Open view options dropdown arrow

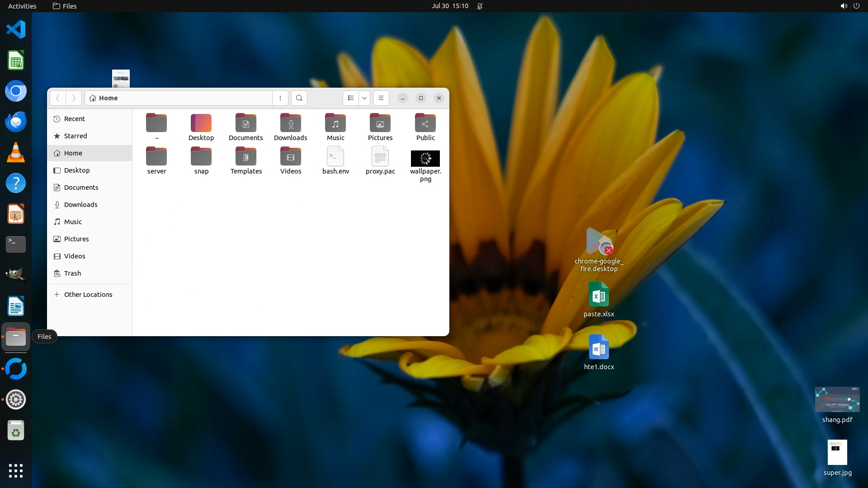(364, 98)
